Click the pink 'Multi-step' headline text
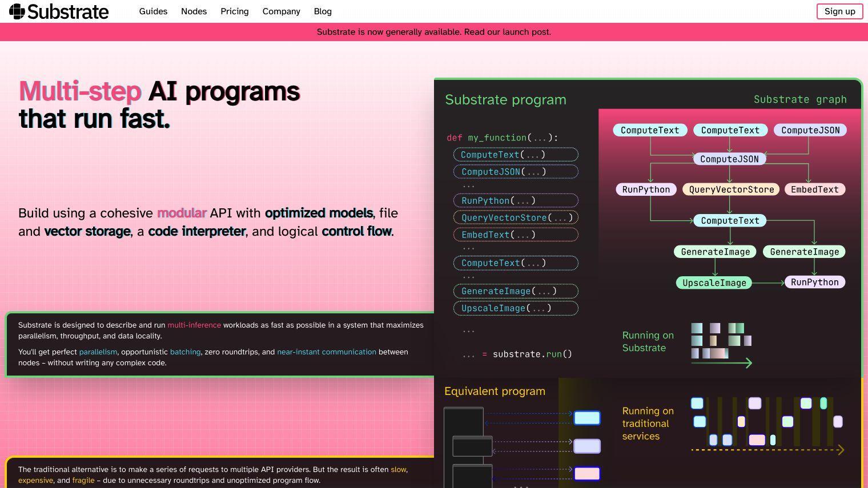This screenshot has height=488, width=868. tap(80, 91)
